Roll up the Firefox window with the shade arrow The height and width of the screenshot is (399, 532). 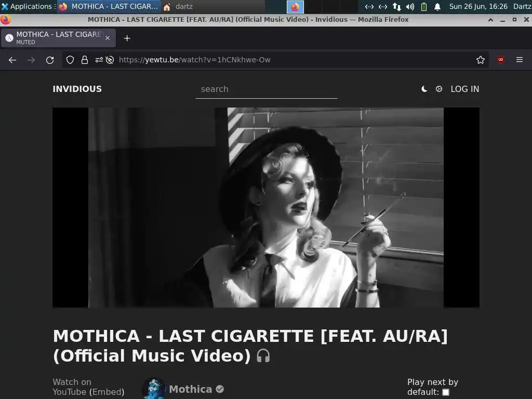pyautogui.click(x=490, y=20)
